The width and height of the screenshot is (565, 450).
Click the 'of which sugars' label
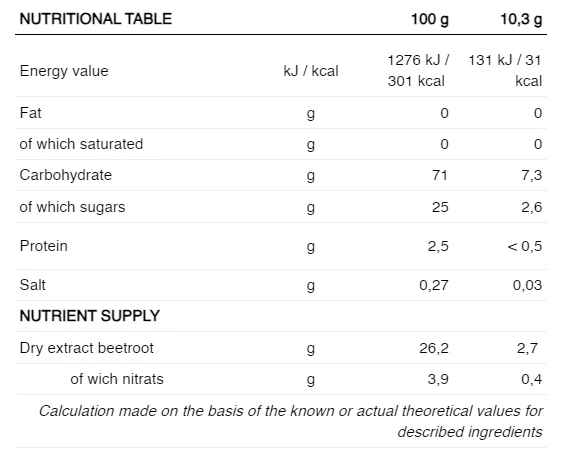point(72,207)
